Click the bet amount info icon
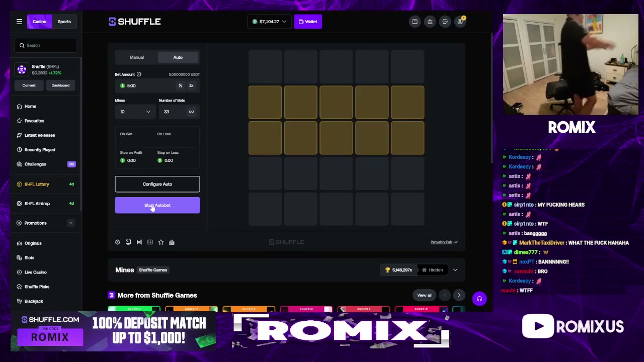This screenshot has height=362, width=644. 139,74
